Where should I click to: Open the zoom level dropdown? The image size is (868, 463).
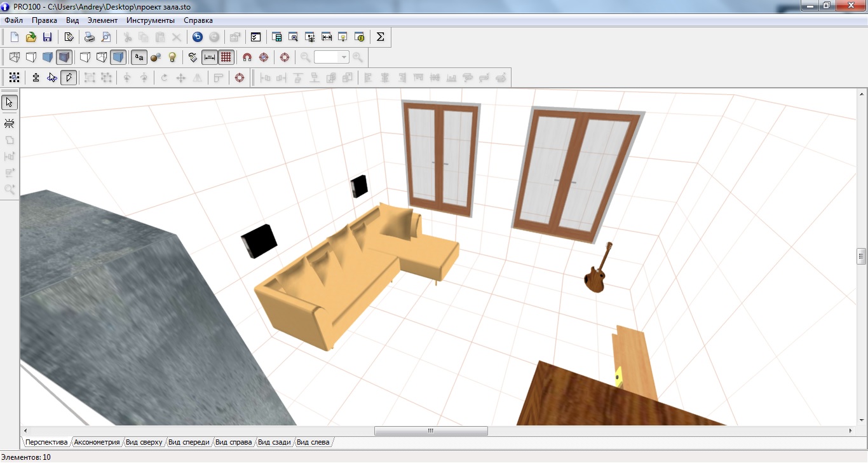[x=344, y=57]
